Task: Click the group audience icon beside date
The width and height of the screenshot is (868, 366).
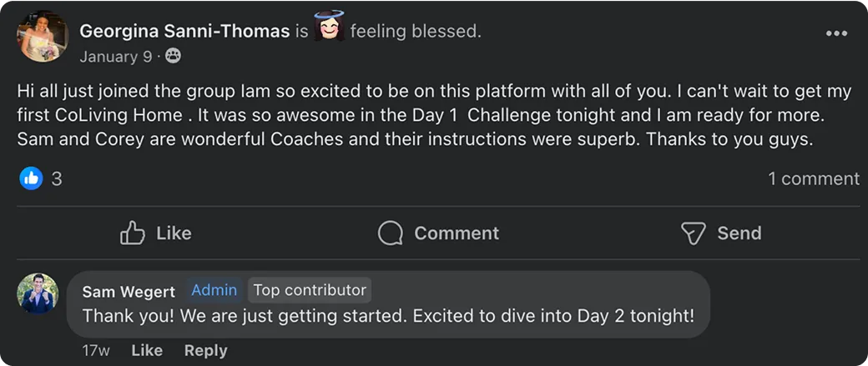Action: (174, 57)
